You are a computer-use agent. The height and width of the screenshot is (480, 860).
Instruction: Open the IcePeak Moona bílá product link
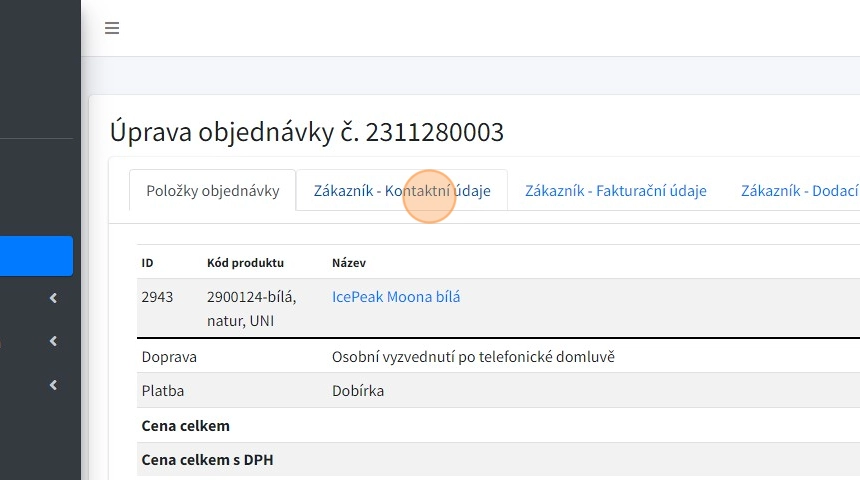[396, 297]
